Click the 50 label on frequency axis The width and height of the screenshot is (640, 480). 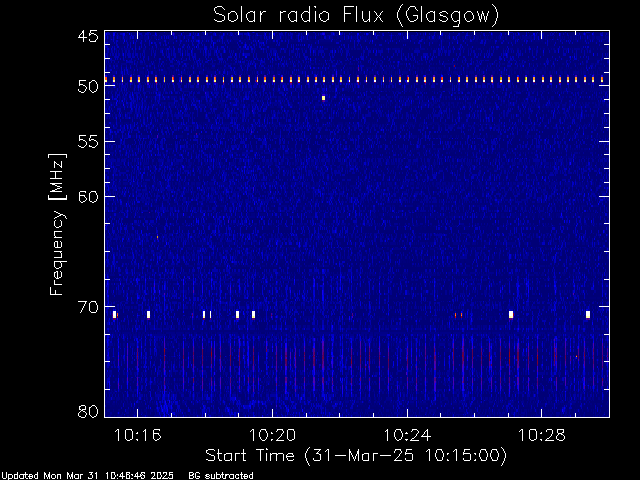(88, 86)
